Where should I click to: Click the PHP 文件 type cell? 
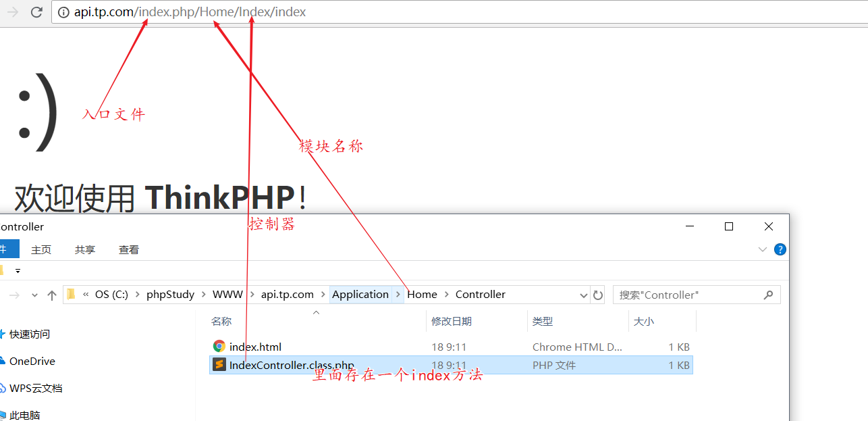coord(554,365)
